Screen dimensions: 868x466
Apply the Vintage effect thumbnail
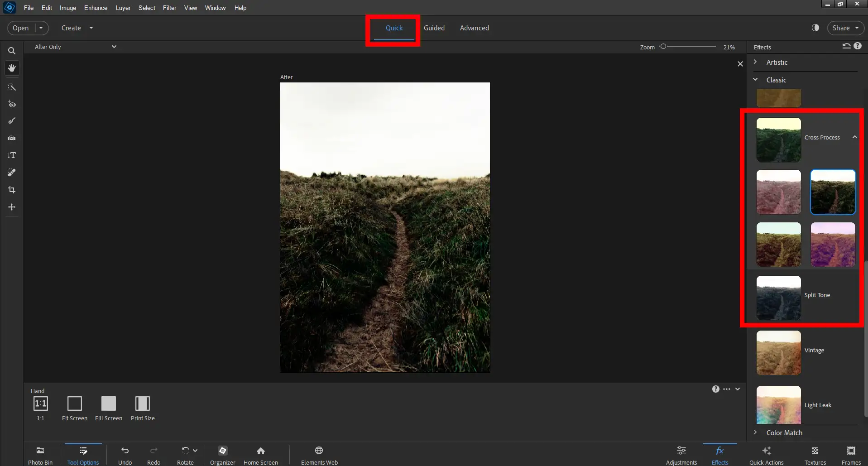click(779, 353)
